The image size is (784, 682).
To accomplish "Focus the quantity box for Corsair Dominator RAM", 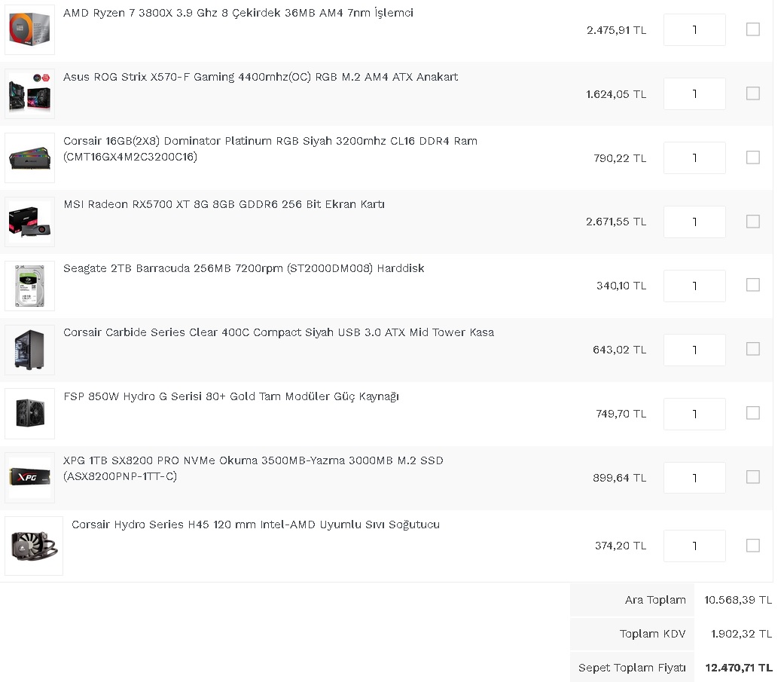I will pos(694,158).
